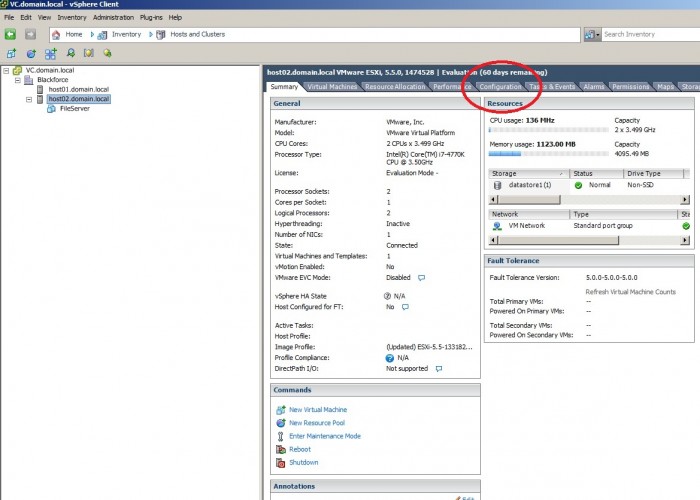The height and width of the screenshot is (500, 700).
Task: Open the Inventory menu
Action: pyautogui.click(x=72, y=17)
